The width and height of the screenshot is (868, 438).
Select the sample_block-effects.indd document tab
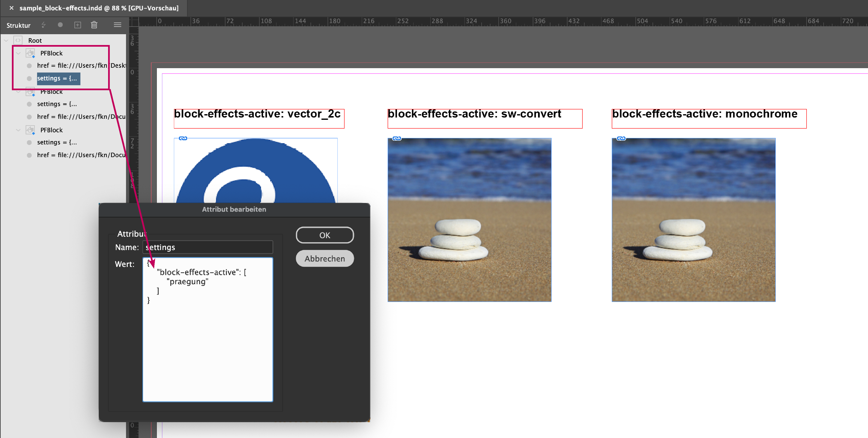(99, 8)
